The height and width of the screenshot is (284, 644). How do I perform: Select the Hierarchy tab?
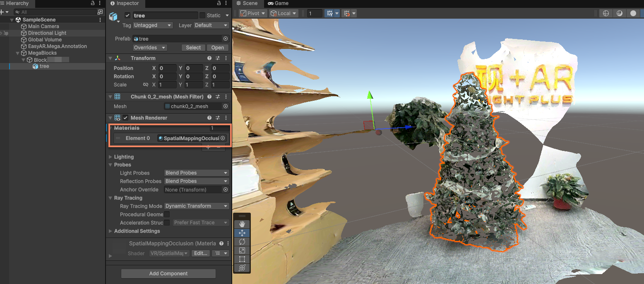click(17, 3)
